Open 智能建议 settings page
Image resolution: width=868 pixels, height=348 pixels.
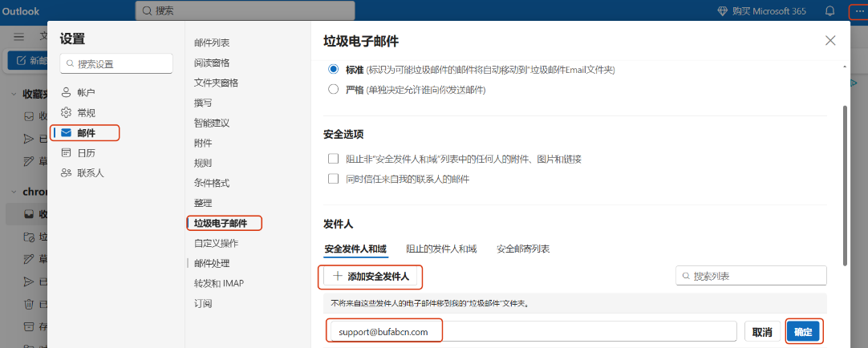tap(212, 123)
